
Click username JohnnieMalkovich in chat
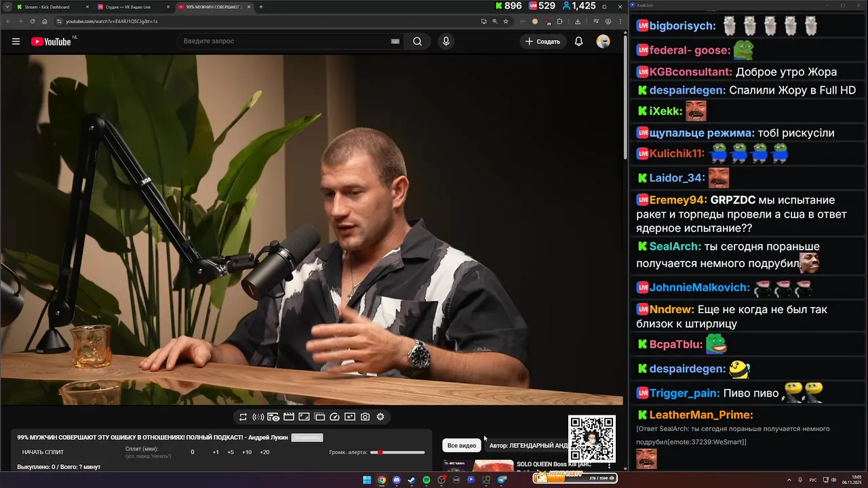click(x=700, y=287)
